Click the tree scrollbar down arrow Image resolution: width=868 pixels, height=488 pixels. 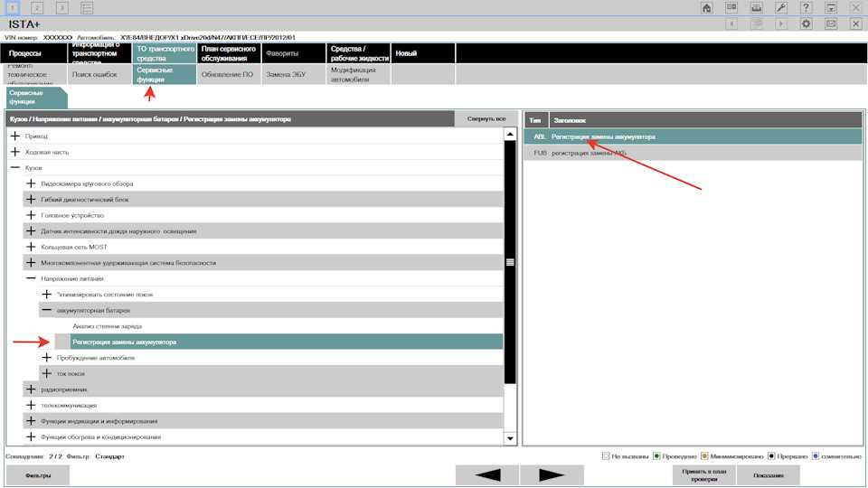coord(510,438)
